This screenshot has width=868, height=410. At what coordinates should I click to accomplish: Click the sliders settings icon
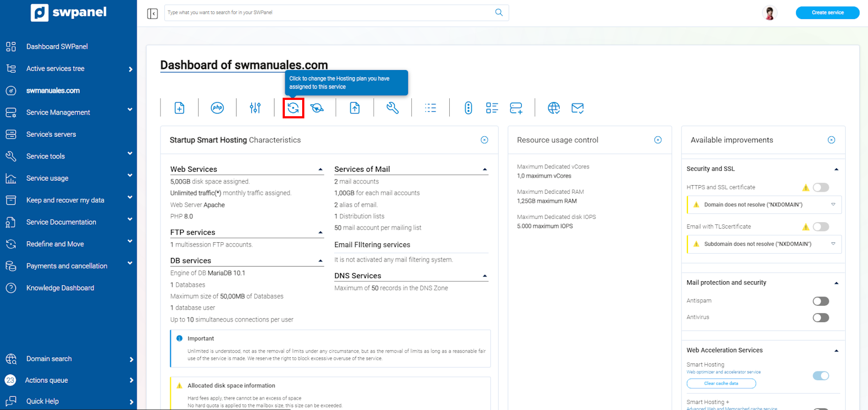pos(255,108)
